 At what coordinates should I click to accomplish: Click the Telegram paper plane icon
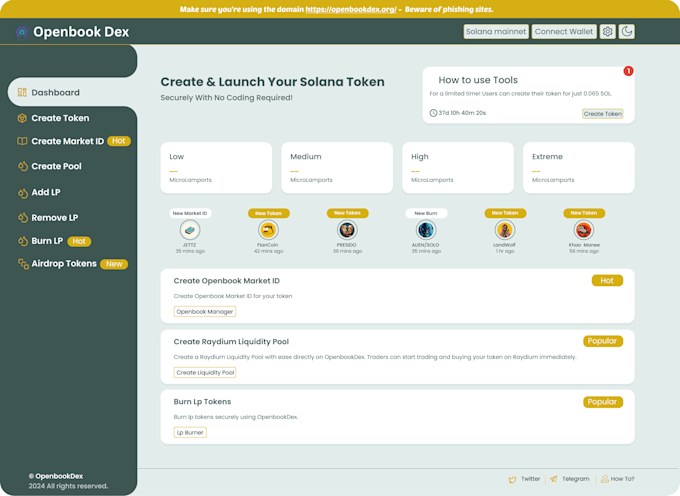pyautogui.click(x=554, y=479)
